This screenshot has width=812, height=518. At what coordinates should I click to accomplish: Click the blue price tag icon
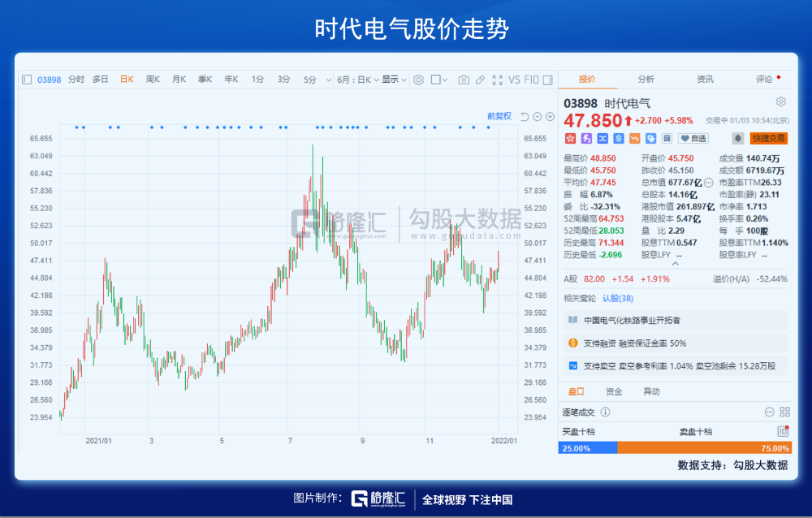pyautogui.click(x=650, y=138)
